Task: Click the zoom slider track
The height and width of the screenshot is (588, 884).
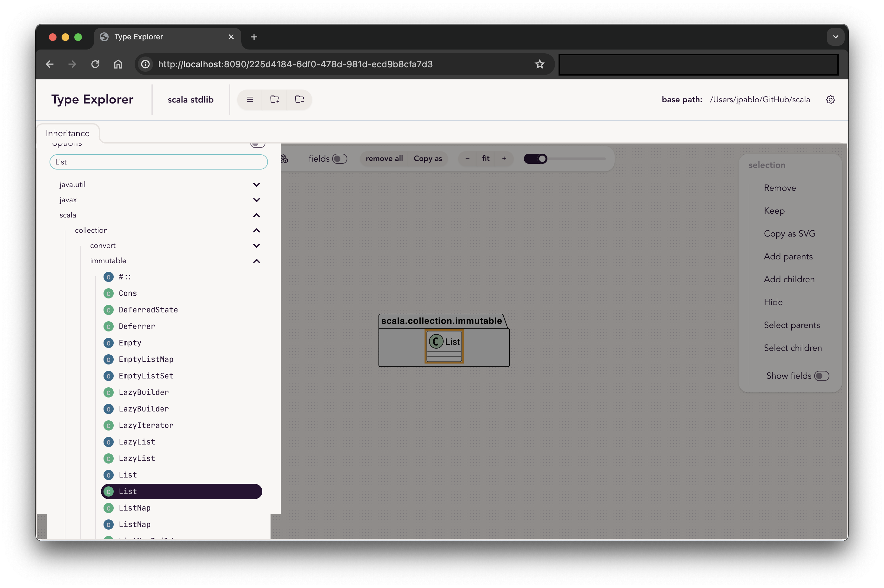Action: pyautogui.click(x=578, y=159)
